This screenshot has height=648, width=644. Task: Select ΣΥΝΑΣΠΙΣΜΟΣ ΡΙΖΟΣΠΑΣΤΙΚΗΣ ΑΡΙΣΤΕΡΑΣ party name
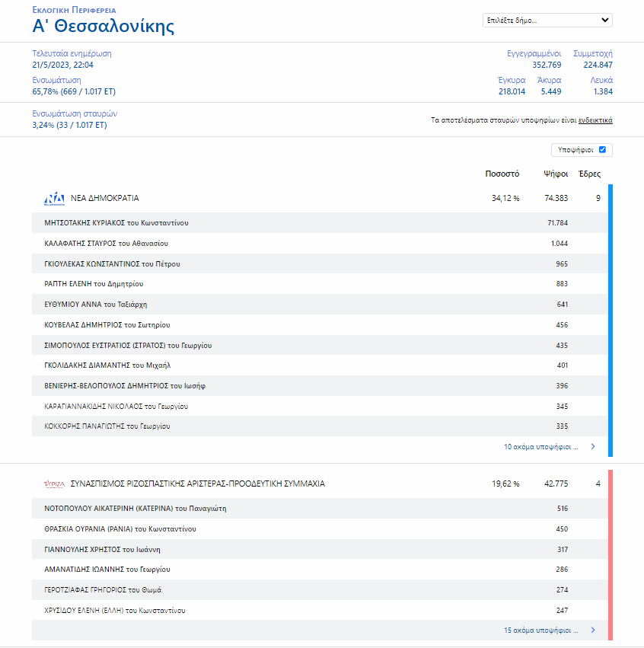[197, 484]
